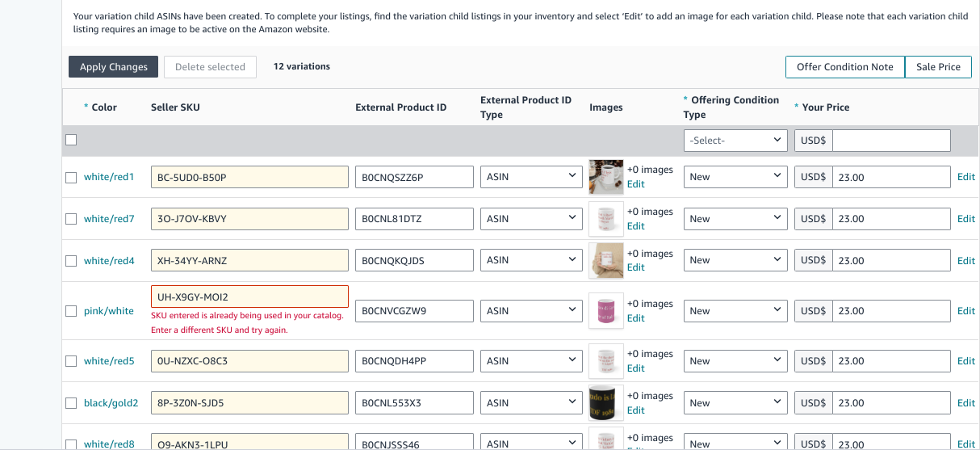
Task: Open ASIN type dropdown for black/gold2
Action: tap(531, 403)
